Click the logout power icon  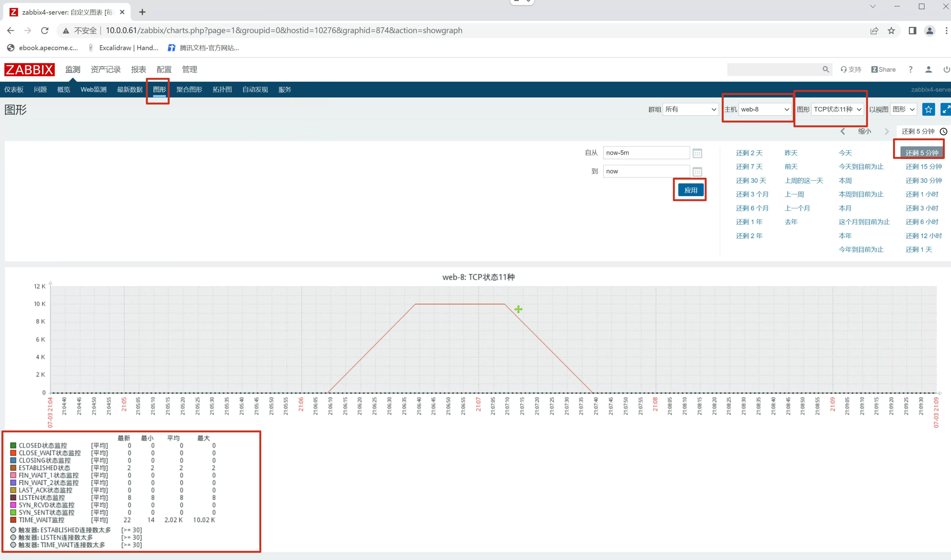(946, 69)
